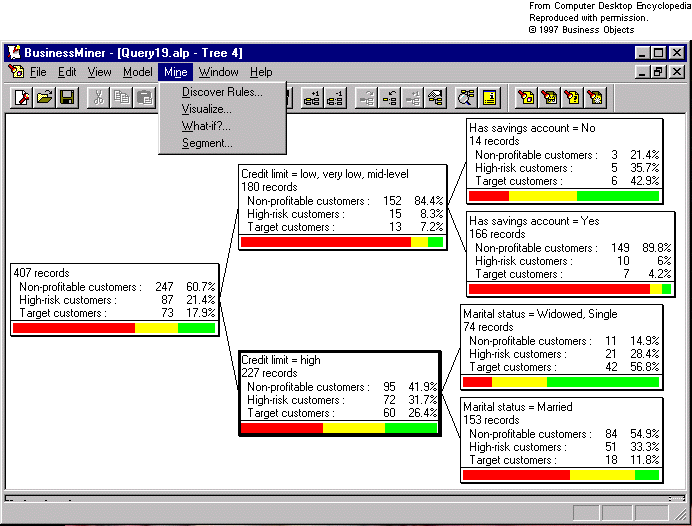
Task: Click the red segment of the 407 records bar
Action: point(74,328)
